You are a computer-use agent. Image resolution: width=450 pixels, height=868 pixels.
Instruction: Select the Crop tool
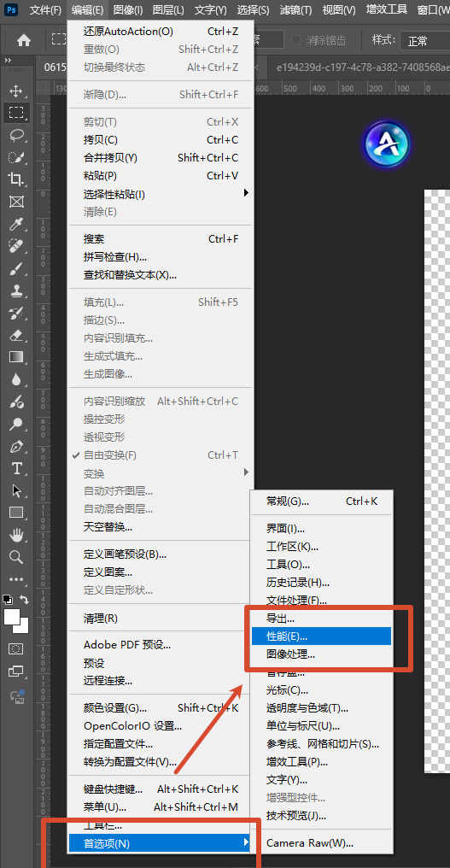(16, 179)
